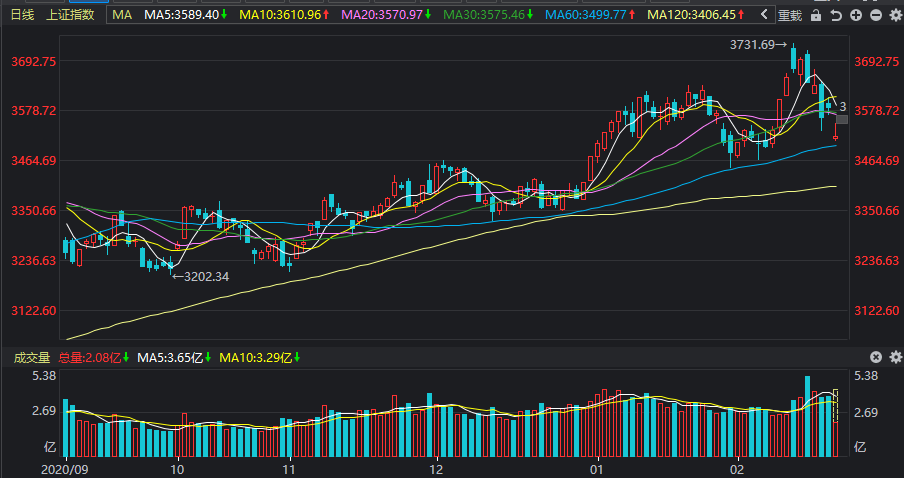The width and height of the screenshot is (904, 478).
Task: Toggle the MA5 average line value
Action: click(185, 15)
